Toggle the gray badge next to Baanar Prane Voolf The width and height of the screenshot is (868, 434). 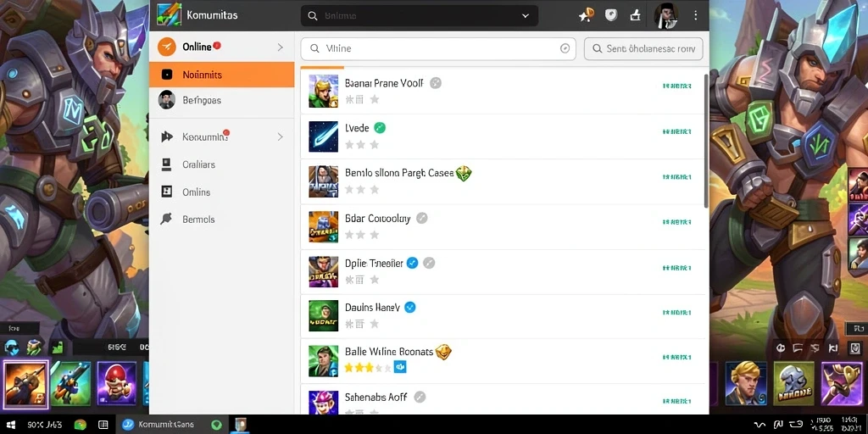click(x=436, y=83)
